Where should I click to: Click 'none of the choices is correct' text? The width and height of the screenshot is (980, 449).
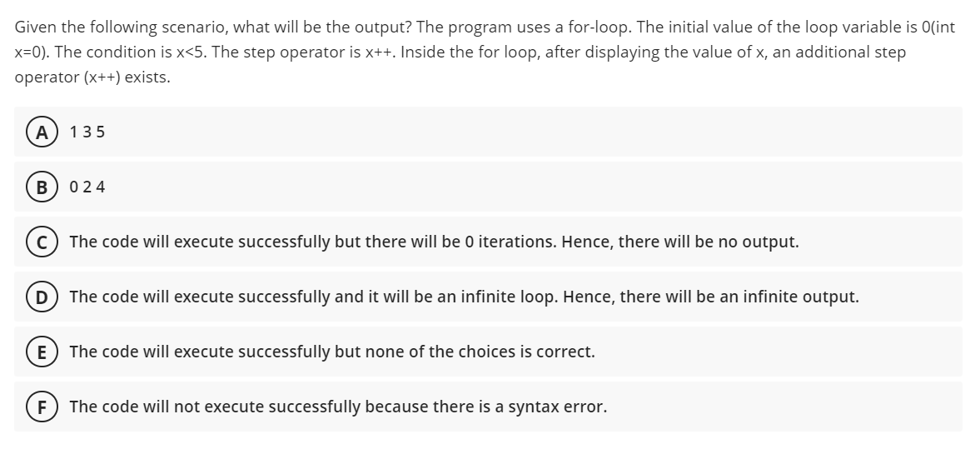click(x=332, y=352)
